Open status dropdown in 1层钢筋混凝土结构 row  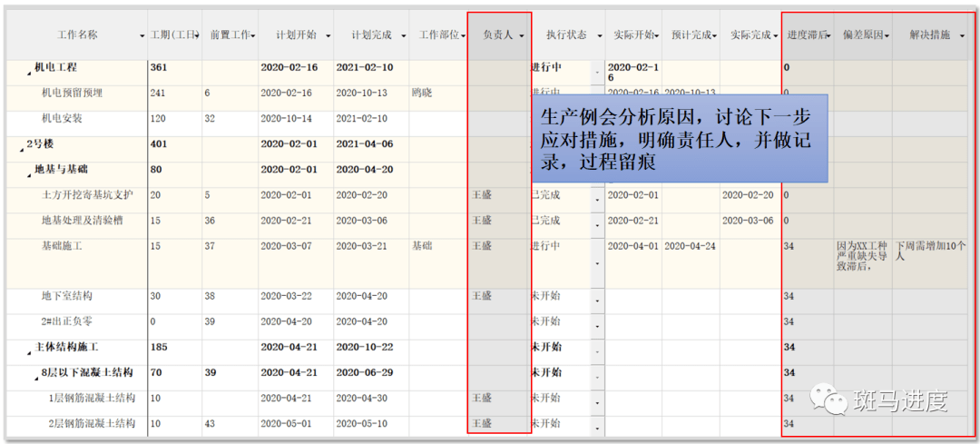pos(597,404)
